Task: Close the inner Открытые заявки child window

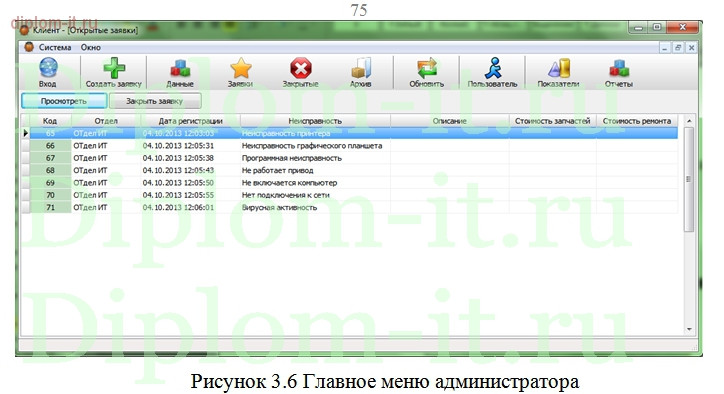Action: 691,48
